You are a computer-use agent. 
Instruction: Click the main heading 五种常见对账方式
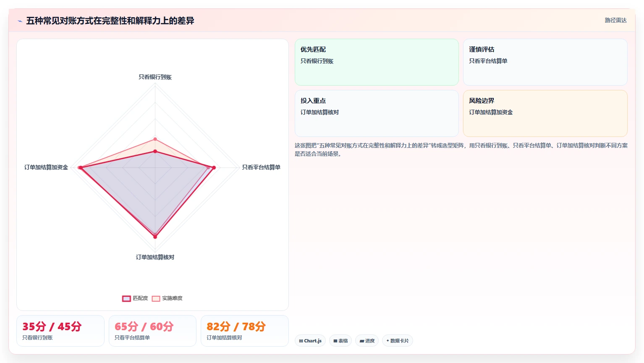coord(110,21)
